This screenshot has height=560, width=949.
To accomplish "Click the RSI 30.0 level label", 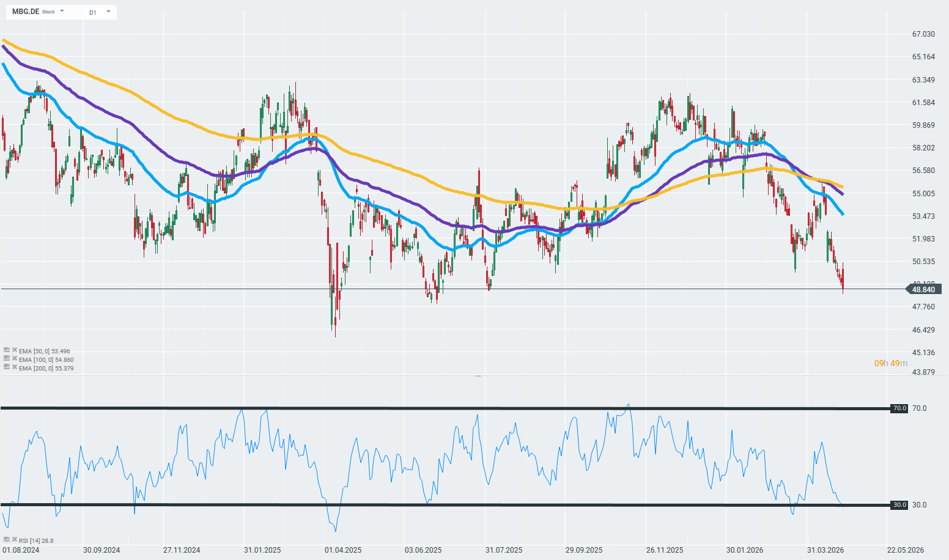I will [899, 505].
